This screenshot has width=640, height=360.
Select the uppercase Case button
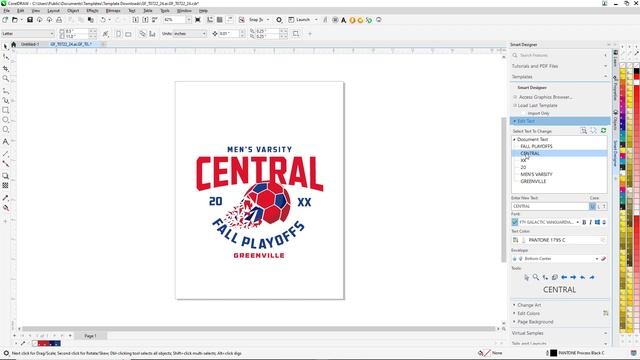click(592, 207)
